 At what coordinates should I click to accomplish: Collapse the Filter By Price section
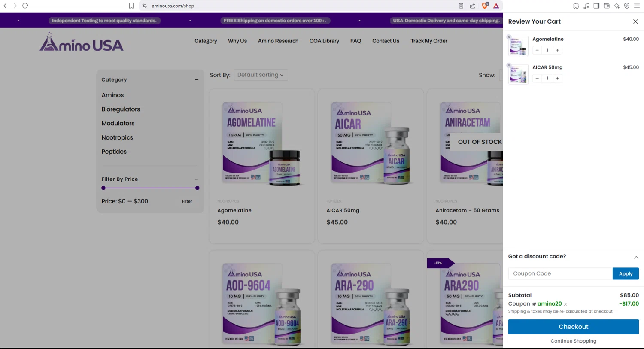[x=197, y=179]
